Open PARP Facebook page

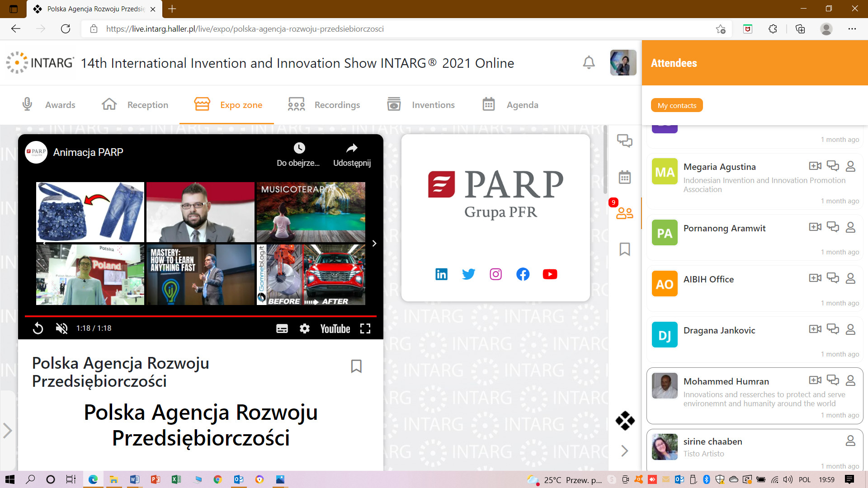[523, 274]
